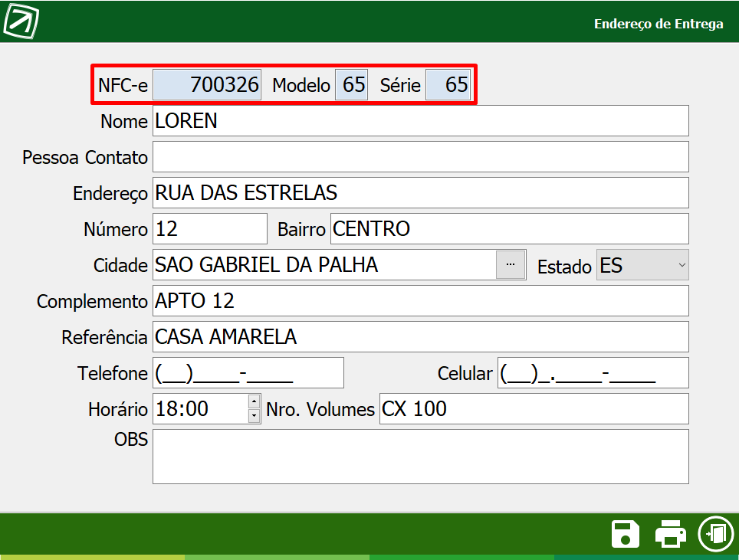
Task: Click the exit door icon
Action: (716, 534)
